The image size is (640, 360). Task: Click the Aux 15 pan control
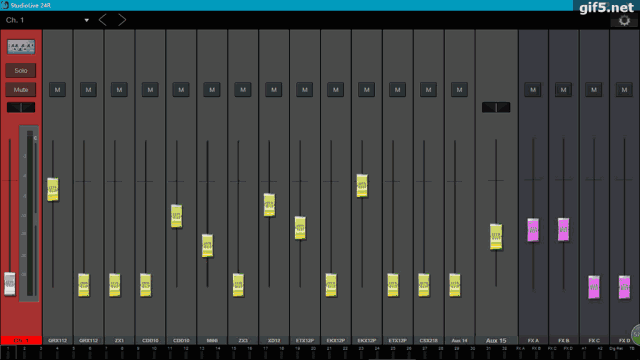(496, 107)
